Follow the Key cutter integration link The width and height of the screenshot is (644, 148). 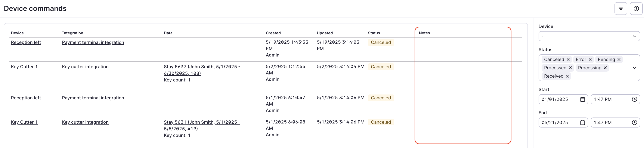tap(85, 67)
